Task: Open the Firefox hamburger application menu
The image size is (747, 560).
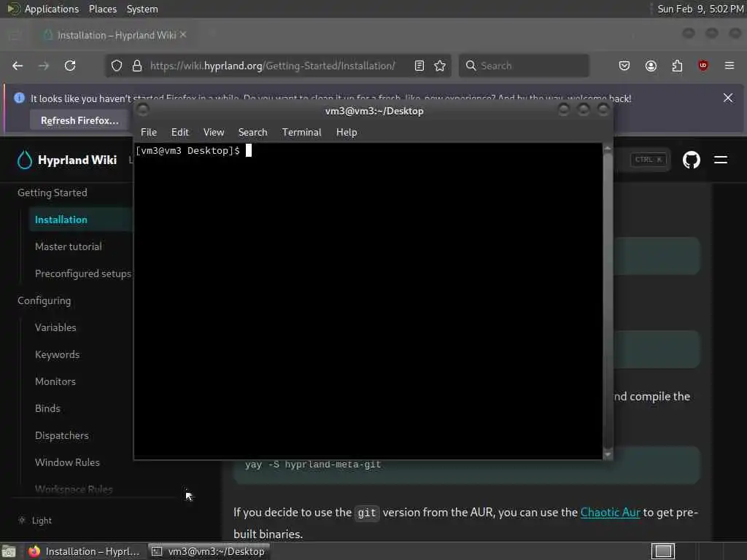Action: (x=729, y=66)
